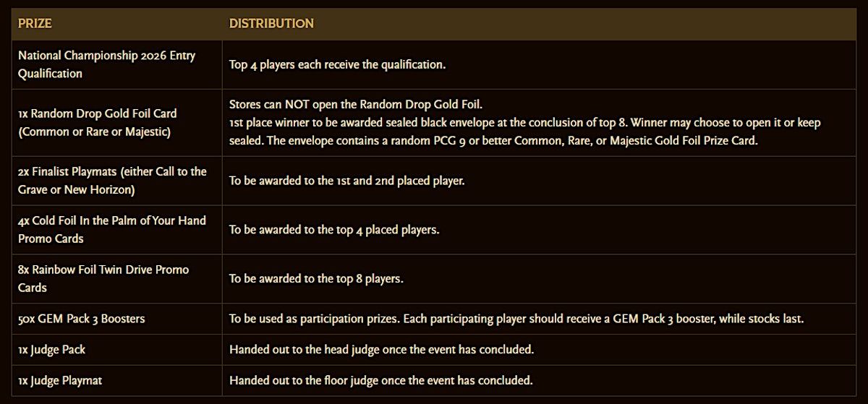Click 'Handed out to the floor judge' text

[x=380, y=380]
